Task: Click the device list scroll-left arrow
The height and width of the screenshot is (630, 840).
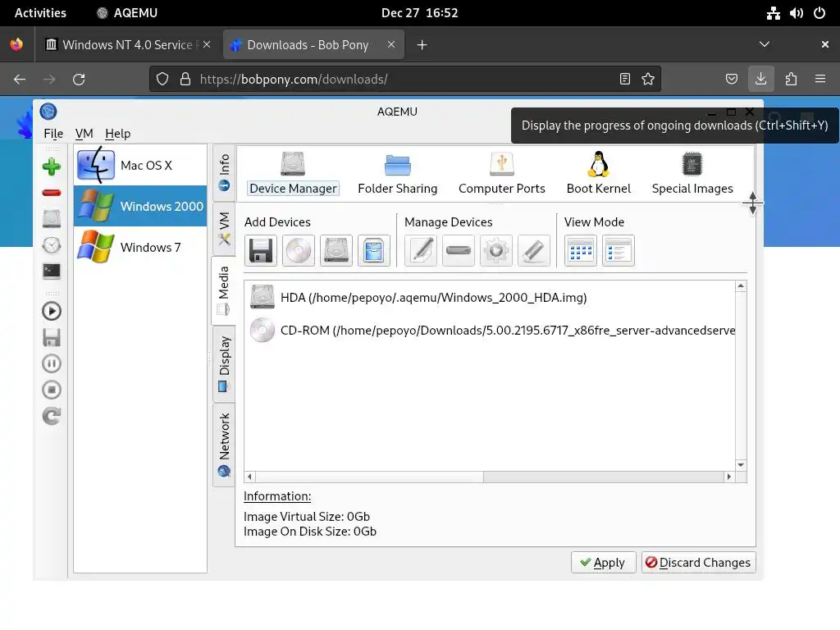Action: coord(249,477)
